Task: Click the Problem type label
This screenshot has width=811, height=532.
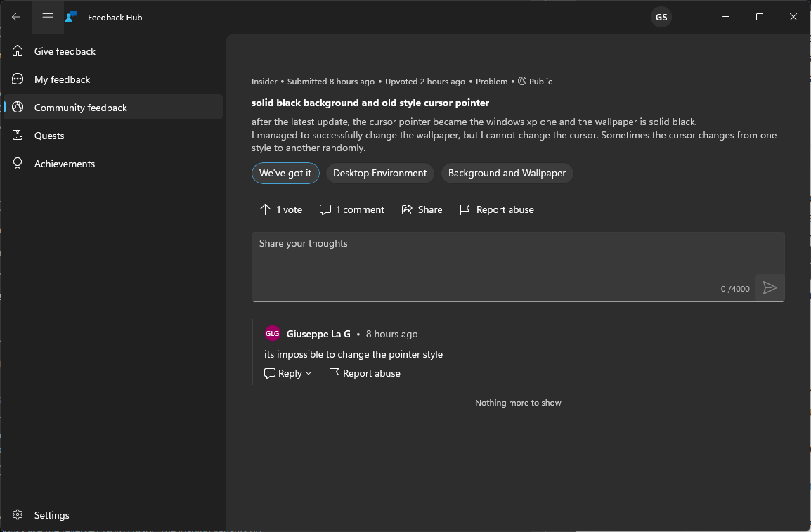Action: [491, 82]
